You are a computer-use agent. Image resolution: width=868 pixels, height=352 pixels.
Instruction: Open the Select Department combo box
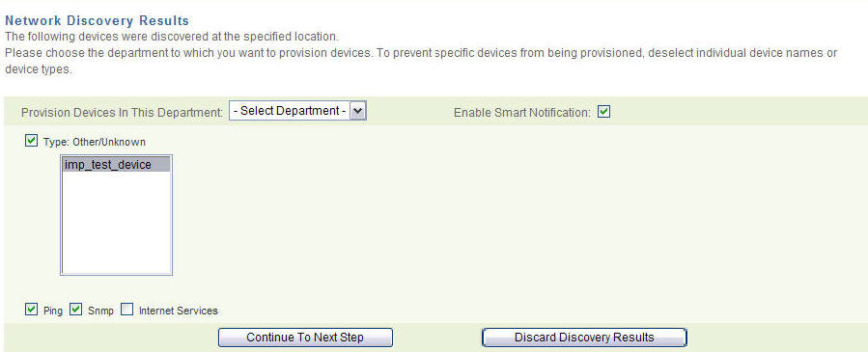pos(297,111)
